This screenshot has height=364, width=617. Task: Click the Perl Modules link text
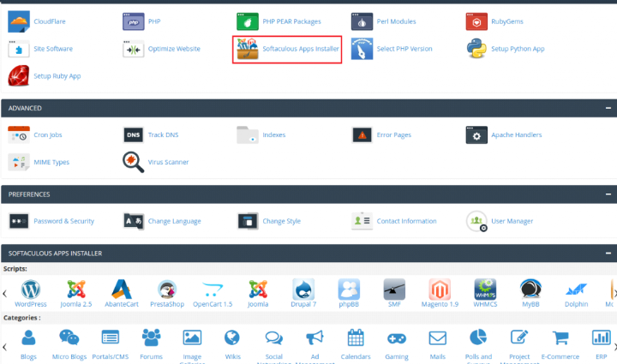click(396, 21)
